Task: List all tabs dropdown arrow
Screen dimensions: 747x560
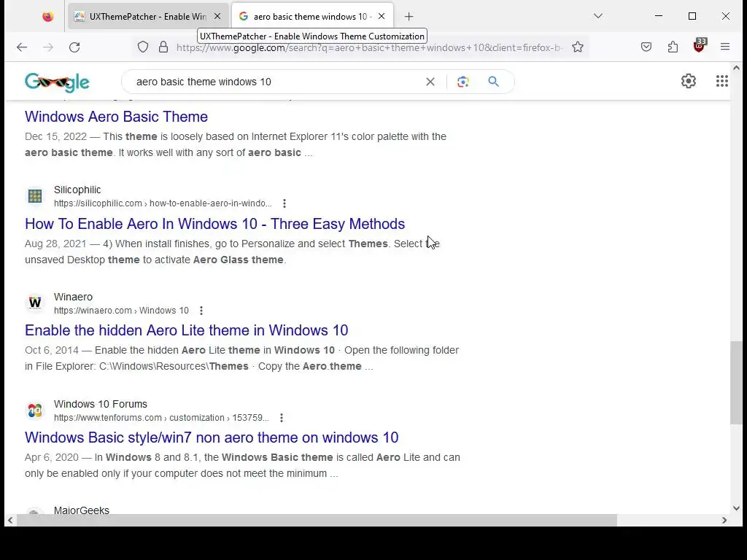Action: pyautogui.click(x=598, y=17)
